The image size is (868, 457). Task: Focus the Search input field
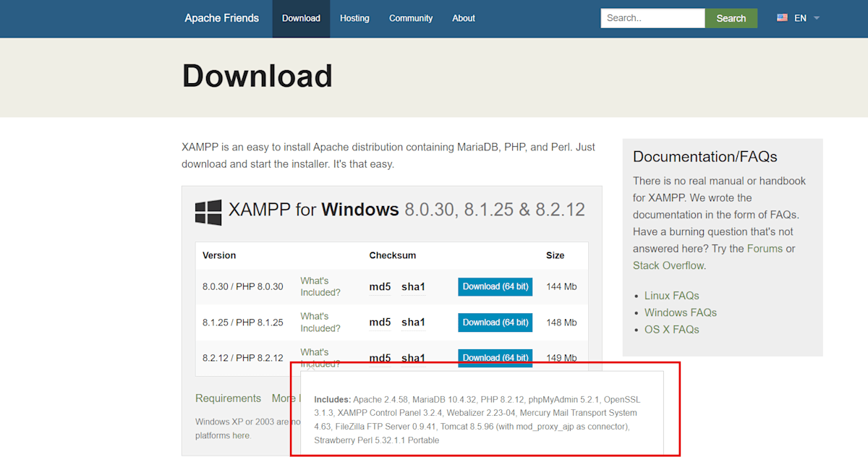pos(652,18)
